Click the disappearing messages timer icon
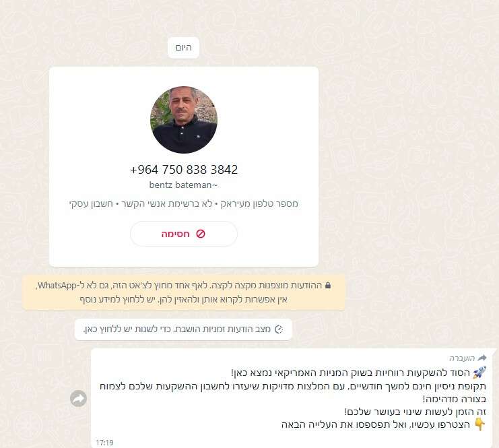The image size is (499, 448). click(279, 329)
